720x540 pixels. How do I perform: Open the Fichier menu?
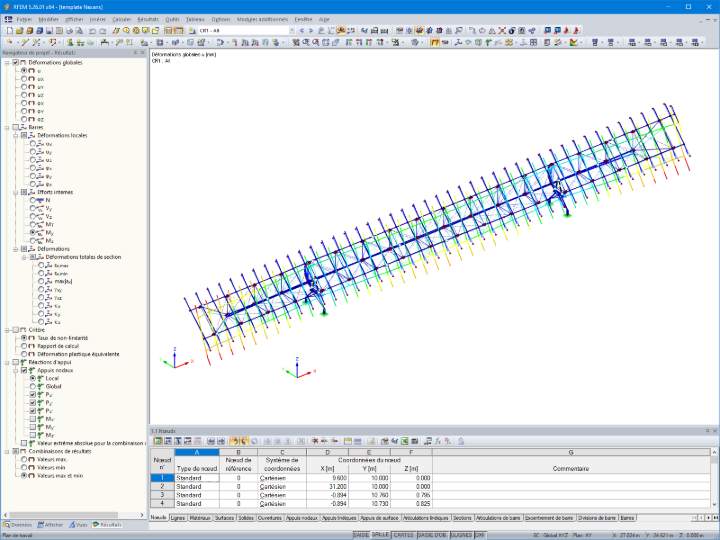tap(24, 19)
